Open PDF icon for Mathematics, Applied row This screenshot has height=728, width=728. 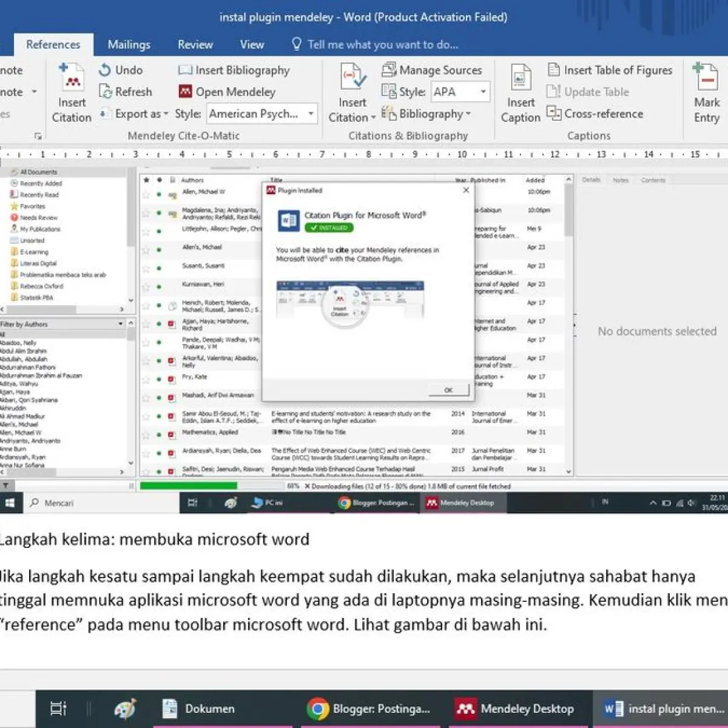pyautogui.click(x=172, y=435)
